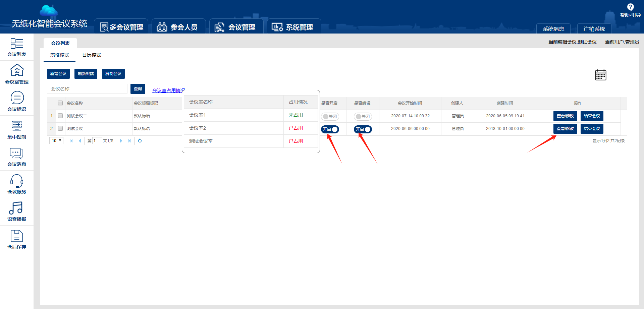Screen dimensions: 644x309
Task: Switch to 表格模式 tab
Action: point(60,55)
